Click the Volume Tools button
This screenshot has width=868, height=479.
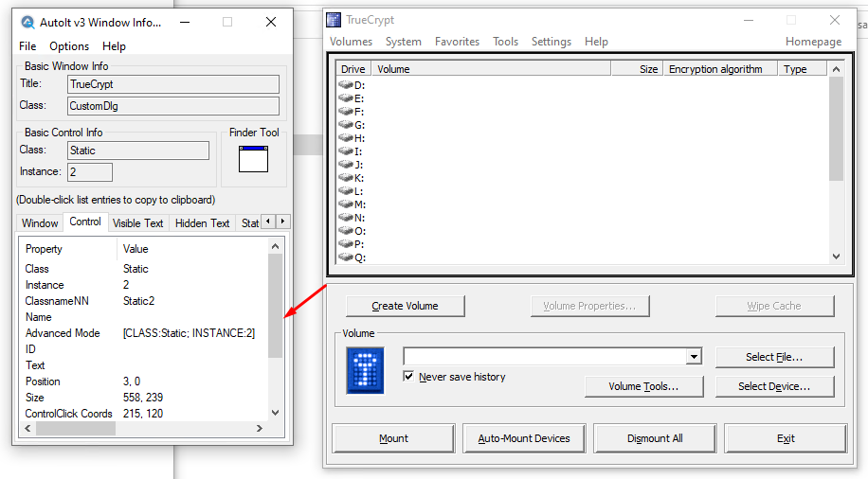point(643,386)
